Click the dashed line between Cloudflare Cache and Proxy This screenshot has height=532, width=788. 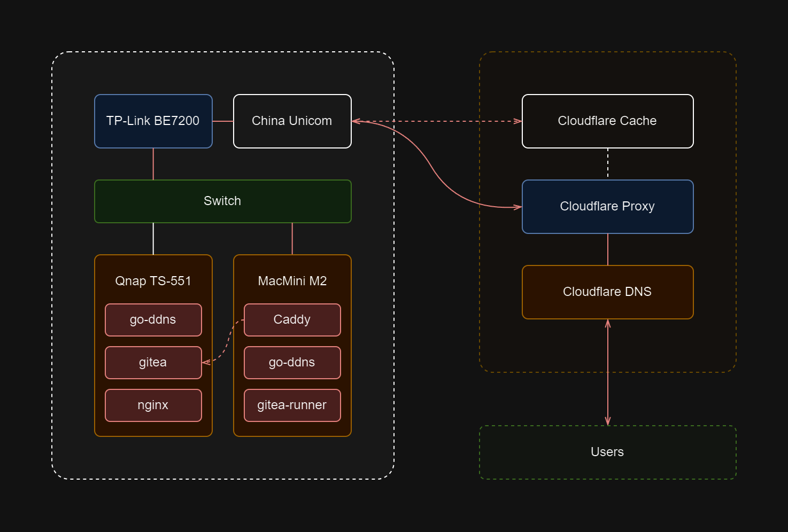(608, 163)
